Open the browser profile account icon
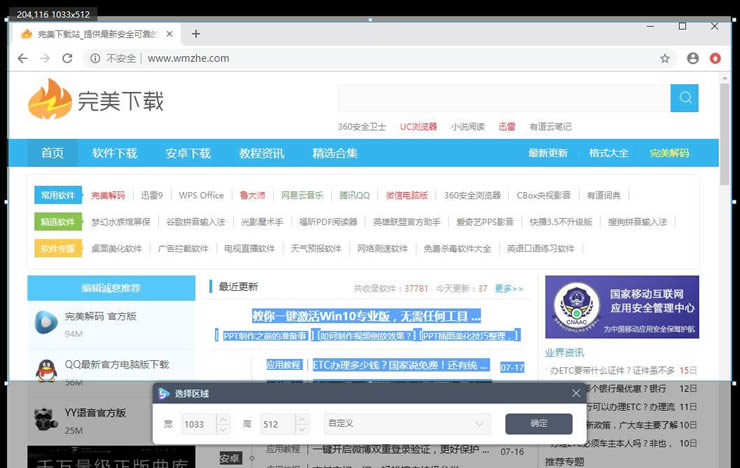Viewport: 740px width, 468px height. click(693, 58)
